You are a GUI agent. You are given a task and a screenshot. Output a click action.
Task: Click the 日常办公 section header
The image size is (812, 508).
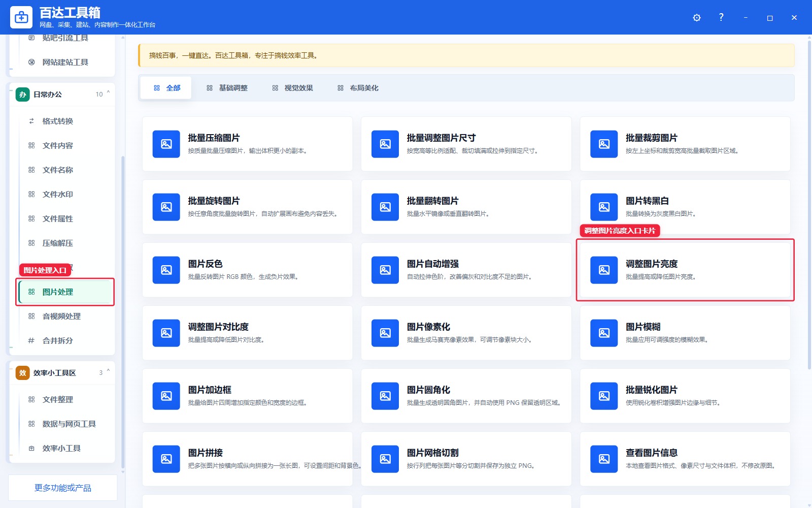(62, 94)
